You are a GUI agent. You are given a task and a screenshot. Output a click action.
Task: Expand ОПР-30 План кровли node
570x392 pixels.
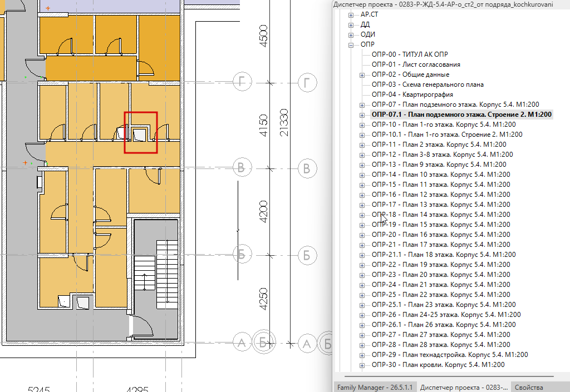(362, 365)
